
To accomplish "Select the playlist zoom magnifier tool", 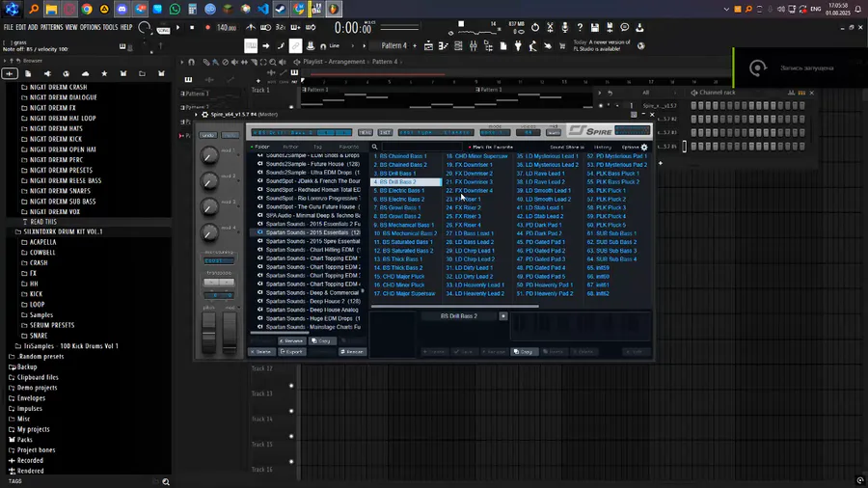I will 273,62.
